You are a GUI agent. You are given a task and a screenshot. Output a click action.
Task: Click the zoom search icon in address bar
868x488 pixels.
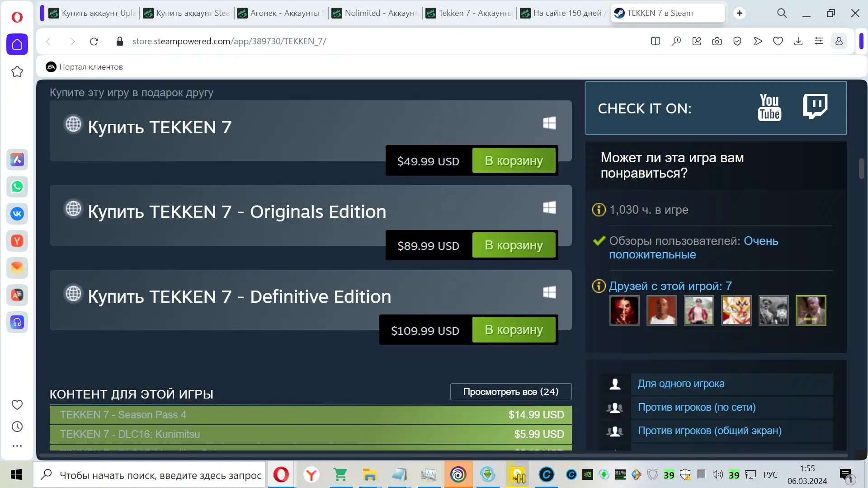tap(676, 42)
